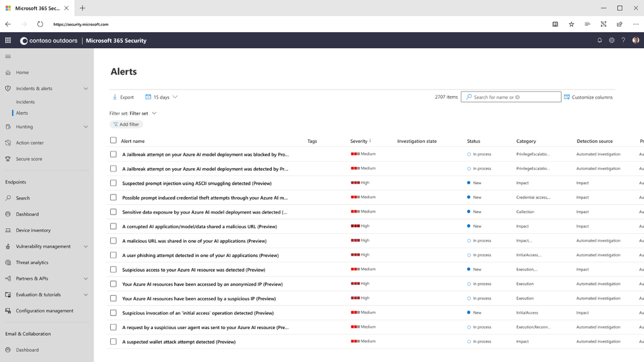Check Sensitive data exposure alert checkbox
Screen dimensions: 644x362
pyautogui.click(x=113, y=212)
